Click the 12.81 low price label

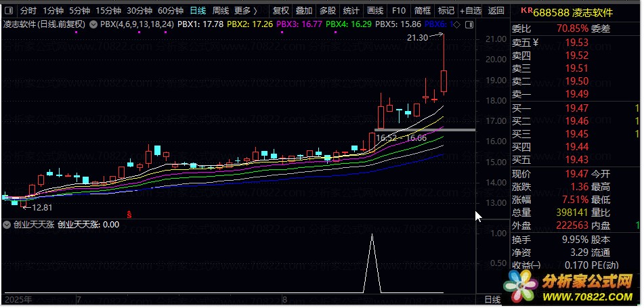tap(42, 207)
